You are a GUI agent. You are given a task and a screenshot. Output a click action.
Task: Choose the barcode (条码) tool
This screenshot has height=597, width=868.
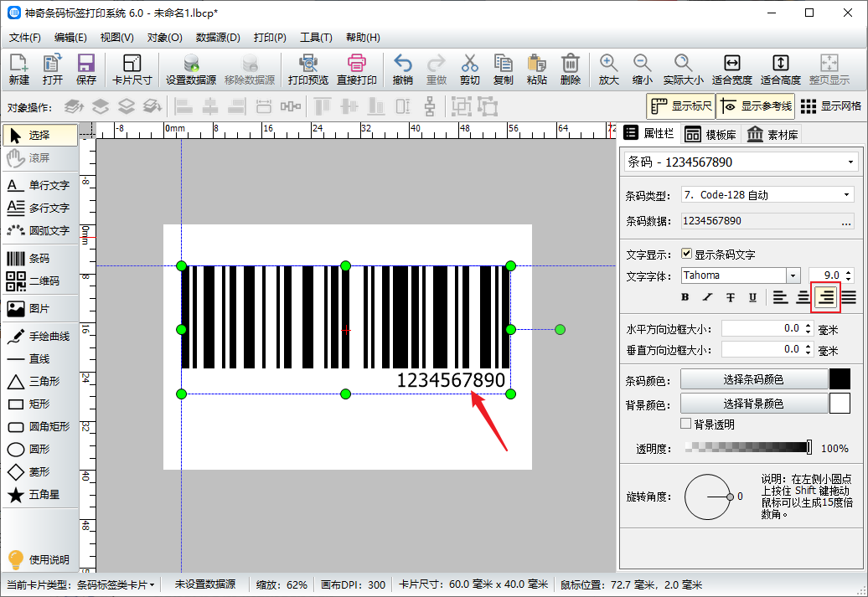click(x=39, y=259)
